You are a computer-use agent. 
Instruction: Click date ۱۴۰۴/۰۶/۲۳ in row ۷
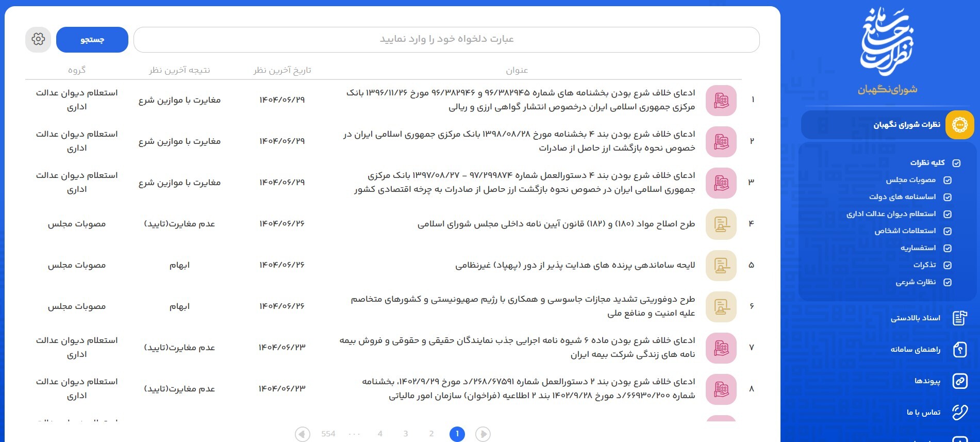(282, 348)
